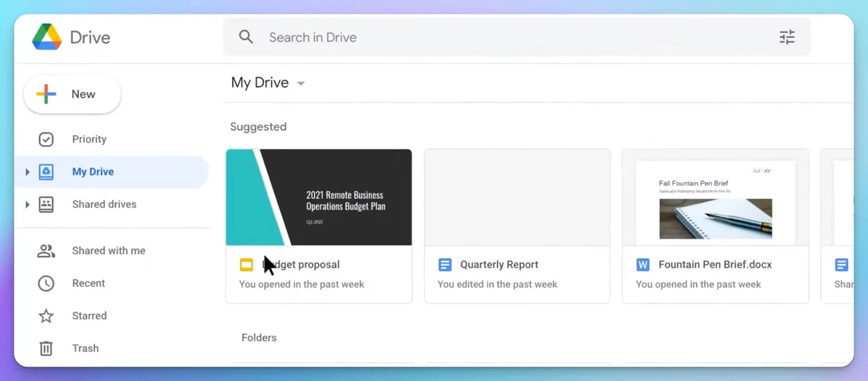Click the Recent clock icon
The image size is (868, 381).
coord(46,283)
